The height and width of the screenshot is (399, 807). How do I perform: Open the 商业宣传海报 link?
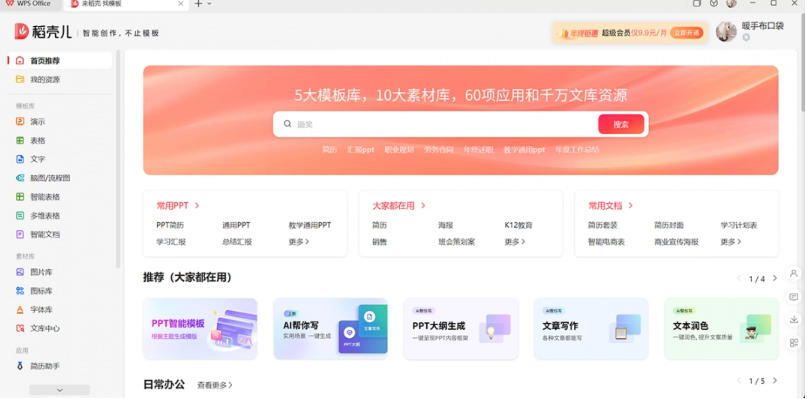676,241
